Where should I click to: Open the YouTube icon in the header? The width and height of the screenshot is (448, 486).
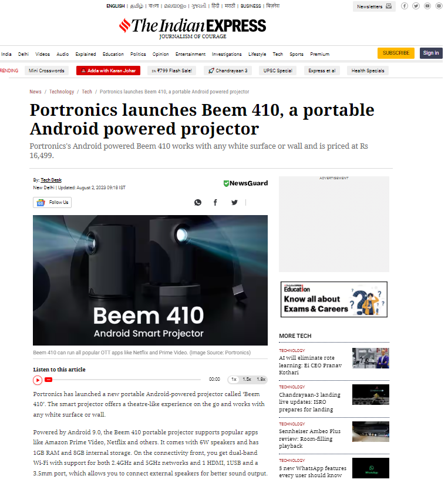tap(427, 6)
